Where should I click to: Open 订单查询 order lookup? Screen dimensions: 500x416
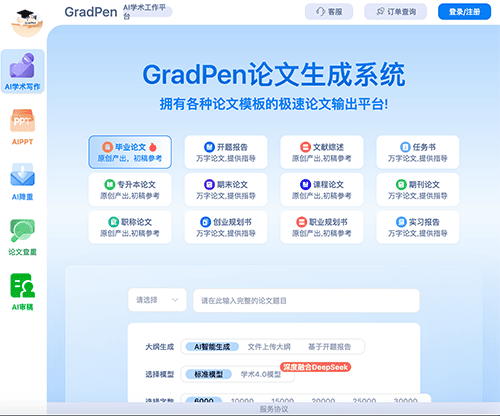(x=396, y=12)
